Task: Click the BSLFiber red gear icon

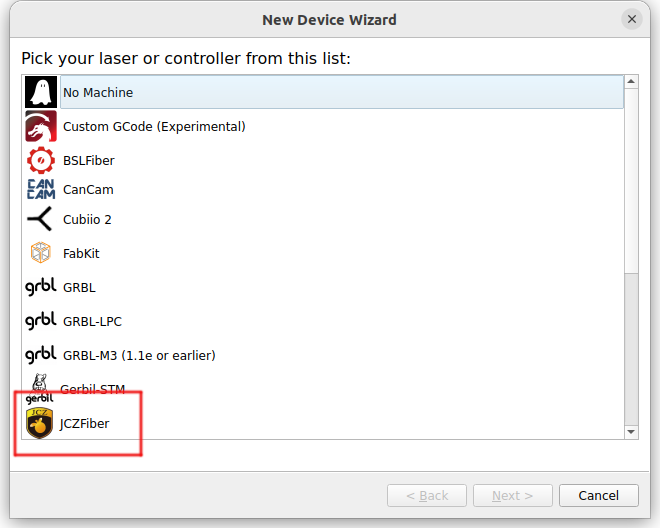Action: pos(40,160)
